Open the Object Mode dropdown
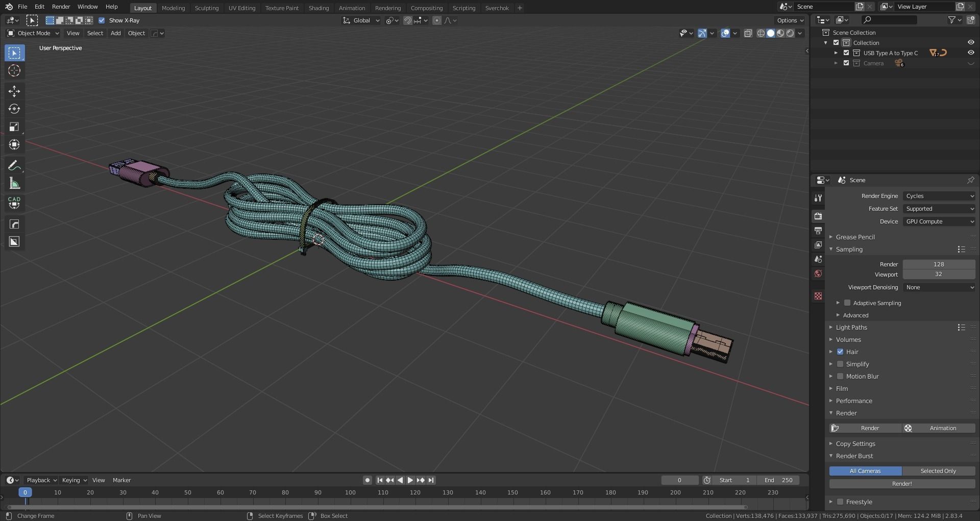The height and width of the screenshot is (521, 980). (33, 33)
